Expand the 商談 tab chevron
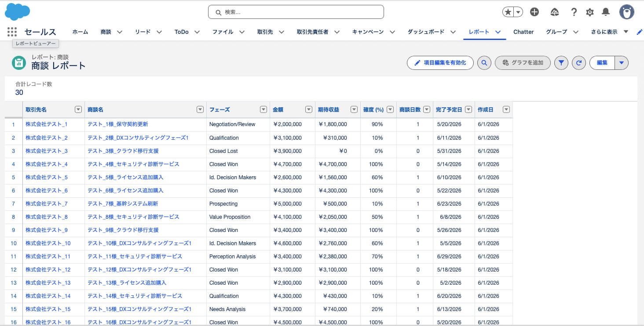The width and height of the screenshot is (644, 326). (119, 32)
